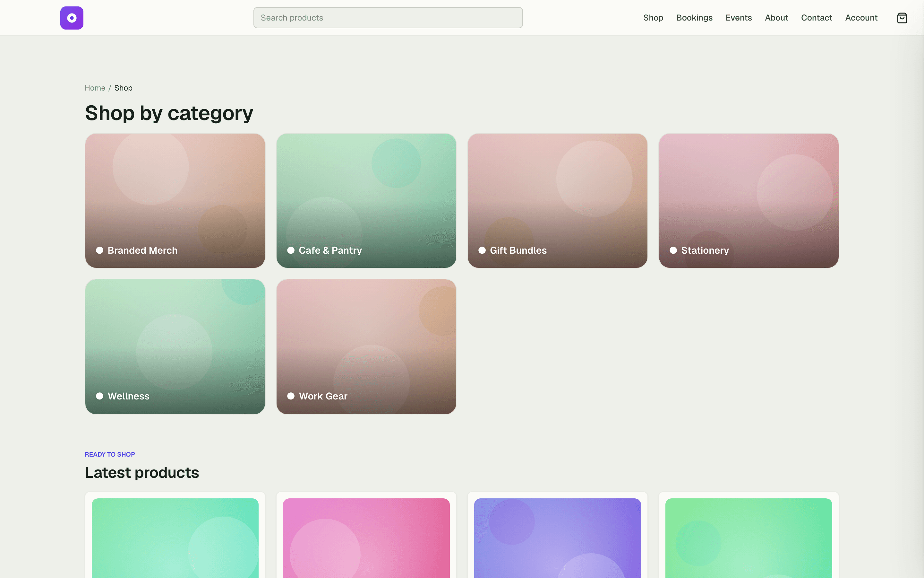This screenshot has height=578, width=924.
Task: Open the first green product thumbnail
Action: tap(175, 538)
